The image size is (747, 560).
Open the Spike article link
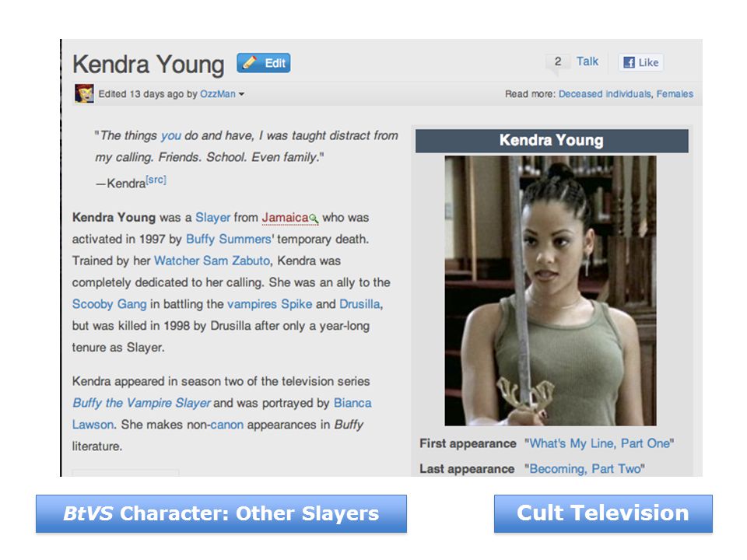[x=296, y=304]
